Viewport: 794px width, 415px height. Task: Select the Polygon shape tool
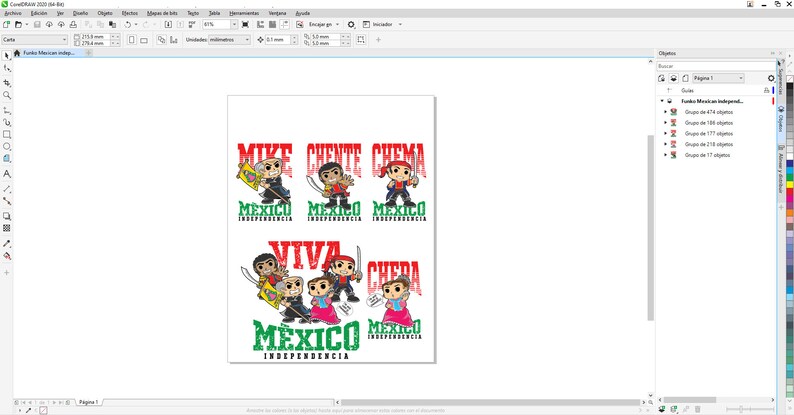pos(7,159)
